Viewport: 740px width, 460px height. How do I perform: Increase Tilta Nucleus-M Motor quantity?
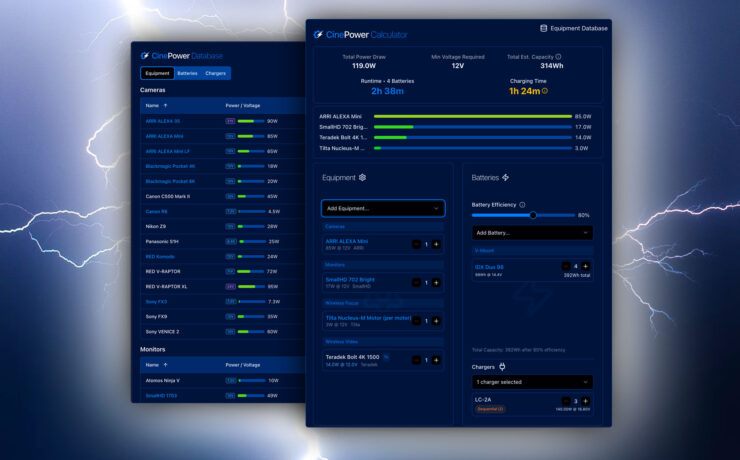(x=436, y=321)
